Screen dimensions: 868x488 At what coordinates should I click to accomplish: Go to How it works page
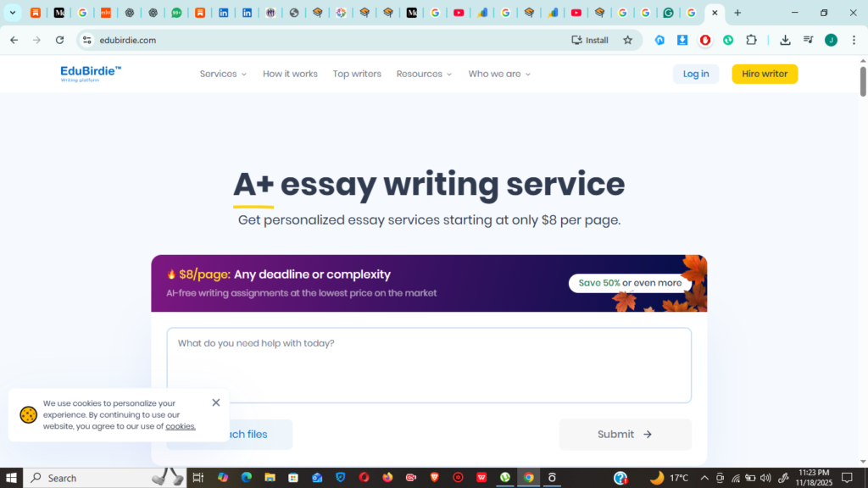click(290, 74)
